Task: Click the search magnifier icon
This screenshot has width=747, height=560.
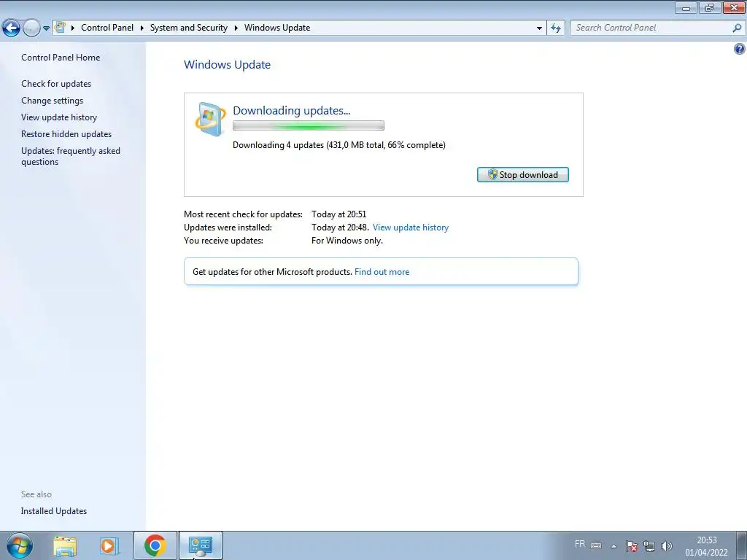Action: [737, 28]
